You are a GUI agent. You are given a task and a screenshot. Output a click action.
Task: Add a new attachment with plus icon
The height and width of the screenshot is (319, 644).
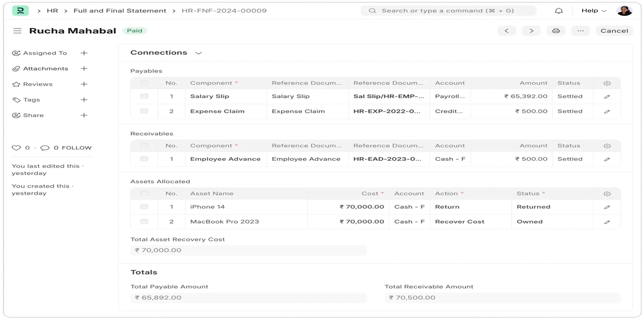pyautogui.click(x=84, y=68)
